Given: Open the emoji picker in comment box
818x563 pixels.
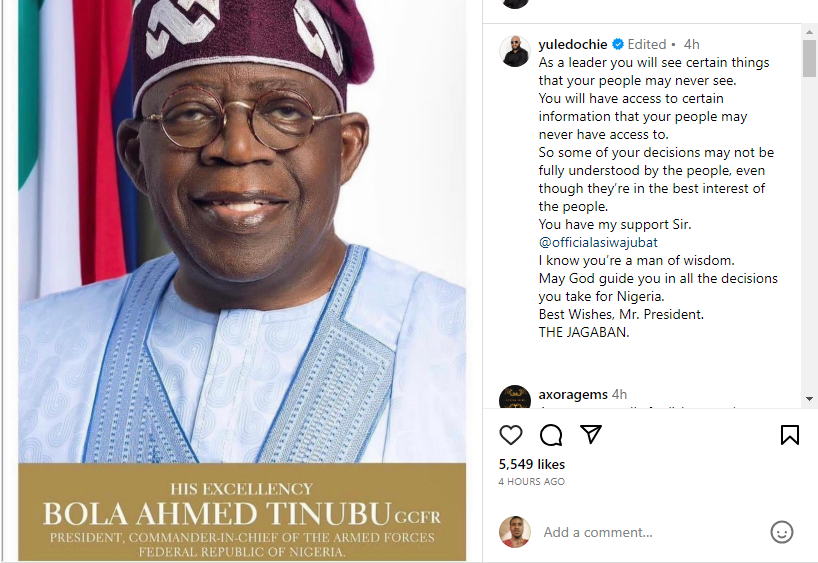Looking at the screenshot, I should pos(782,532).
